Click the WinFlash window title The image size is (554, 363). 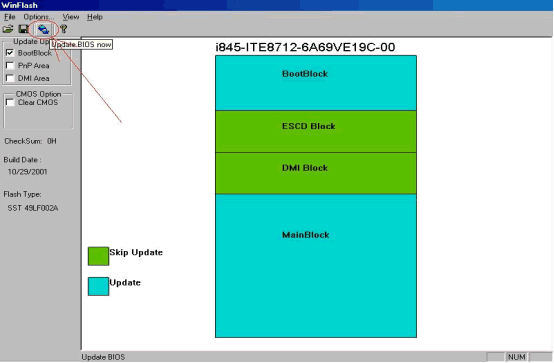pos(19,5)
